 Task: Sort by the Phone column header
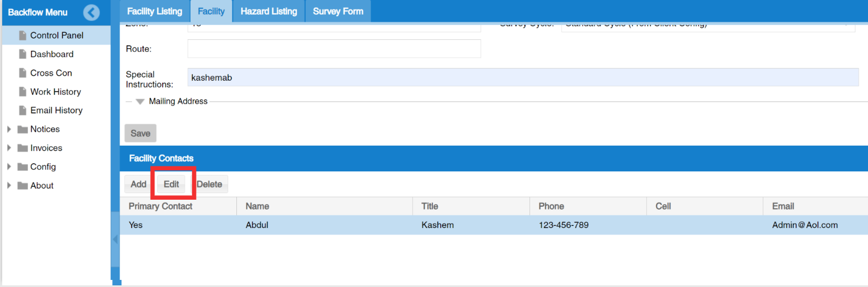588,206
